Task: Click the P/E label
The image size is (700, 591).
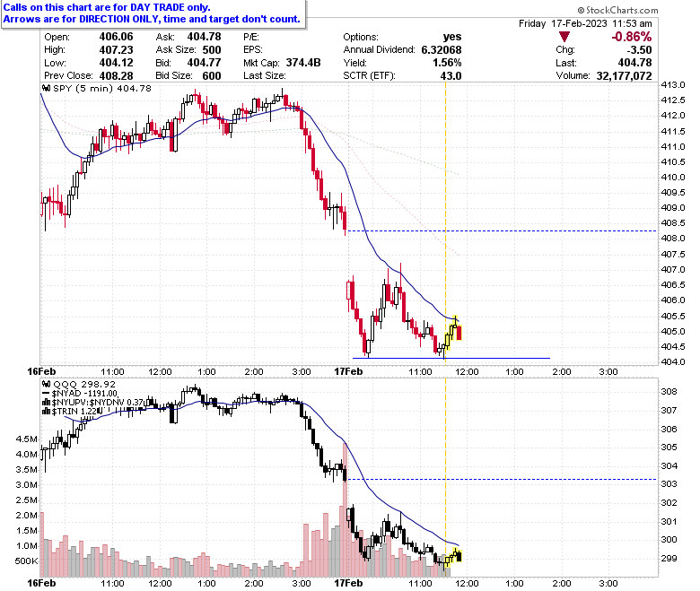Action: tap(251, 37)
